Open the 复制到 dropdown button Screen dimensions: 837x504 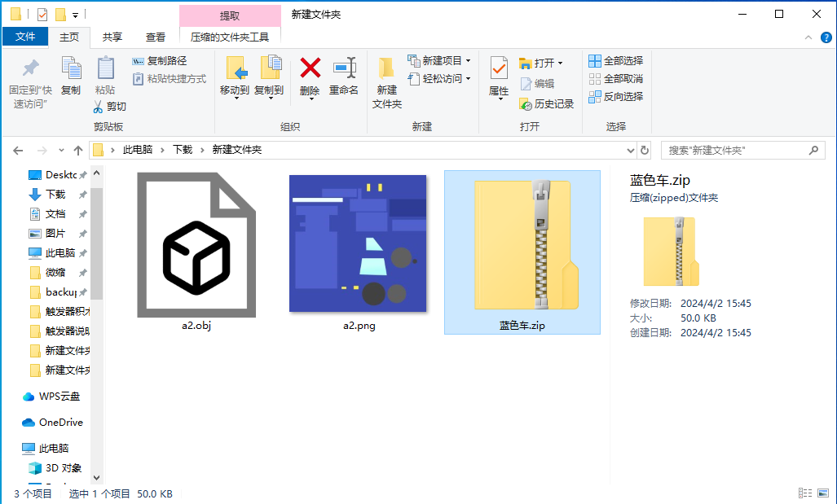tap(270, 78)
